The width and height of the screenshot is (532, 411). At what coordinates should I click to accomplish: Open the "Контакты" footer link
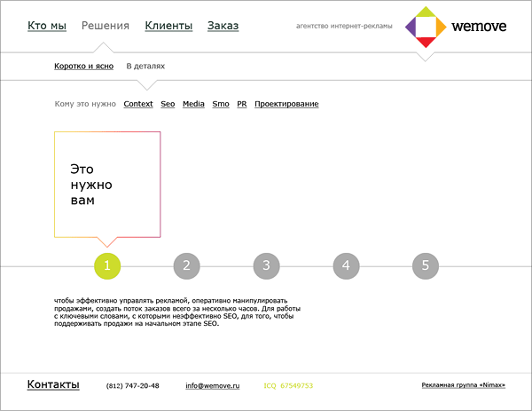tap(53, 384)
